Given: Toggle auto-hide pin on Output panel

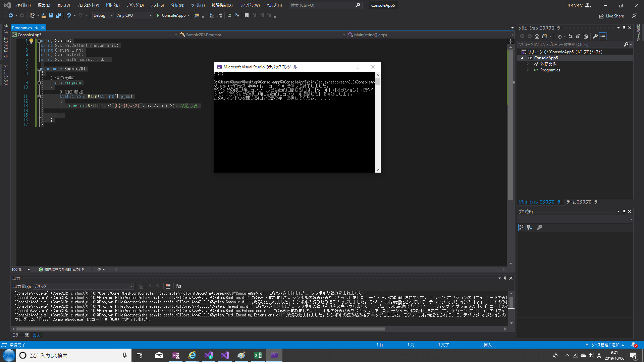Looking at the screenshot, I should (x=505, y=278).
